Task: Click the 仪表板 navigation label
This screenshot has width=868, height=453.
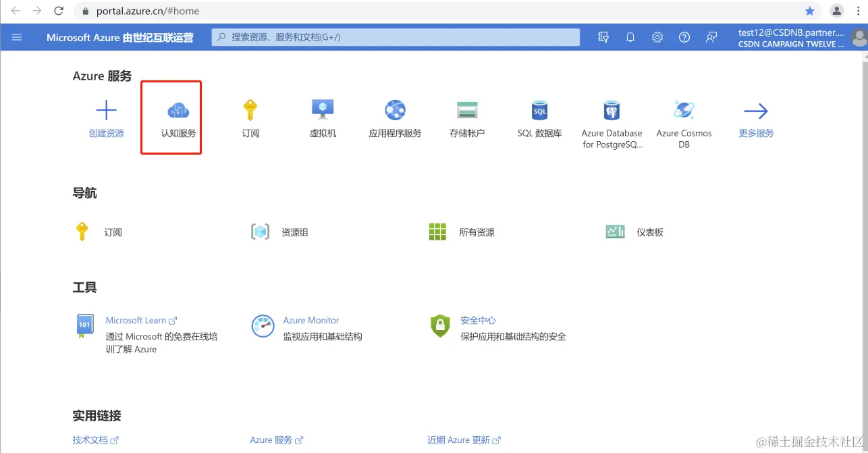Action: (x=650, y=232)
